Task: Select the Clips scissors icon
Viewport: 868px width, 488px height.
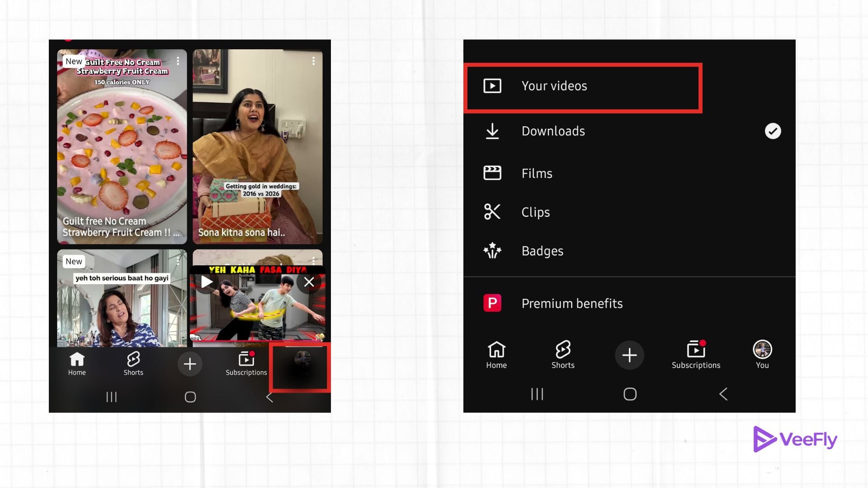Action: [492, 212]
